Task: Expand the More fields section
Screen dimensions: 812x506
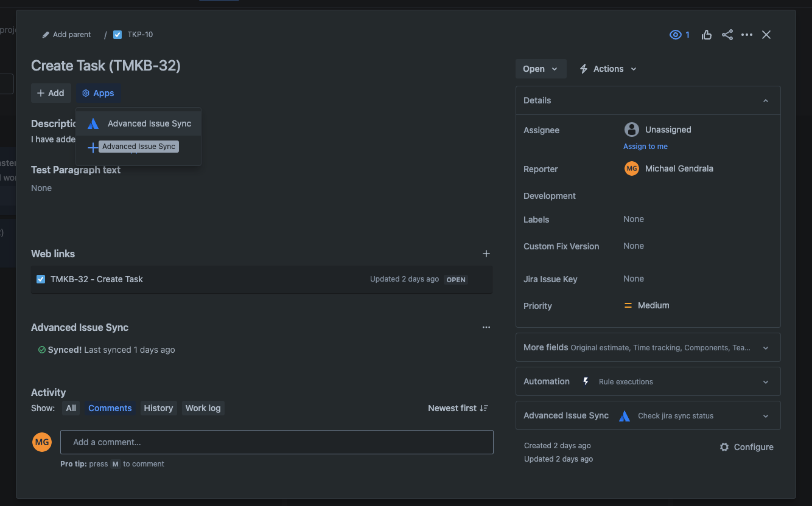Action: (x=766, y=348)
